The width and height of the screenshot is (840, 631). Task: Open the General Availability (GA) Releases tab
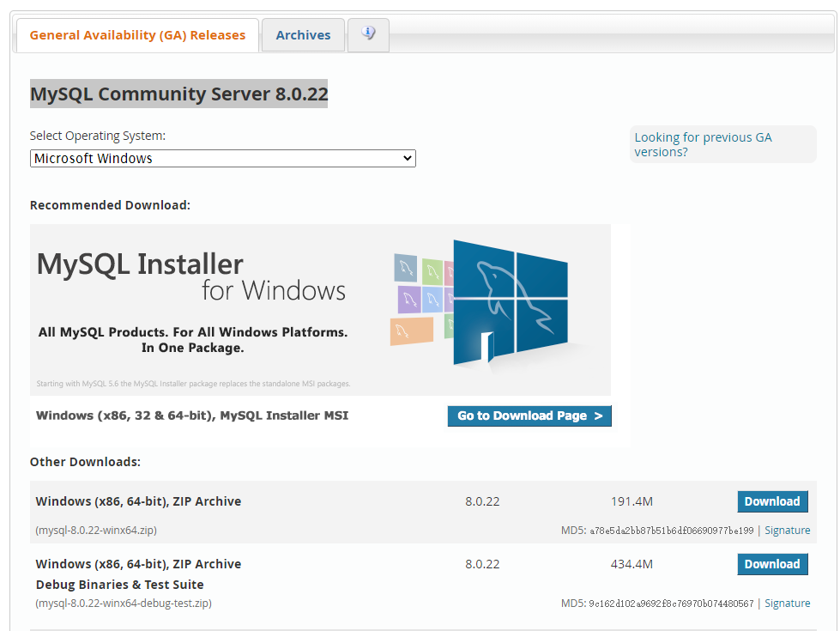(137, 35)
